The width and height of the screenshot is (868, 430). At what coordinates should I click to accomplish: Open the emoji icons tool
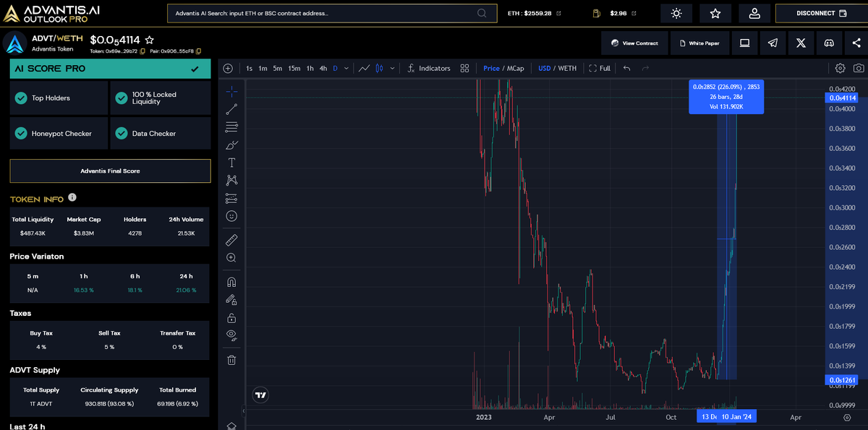click(x=231, y=215)
